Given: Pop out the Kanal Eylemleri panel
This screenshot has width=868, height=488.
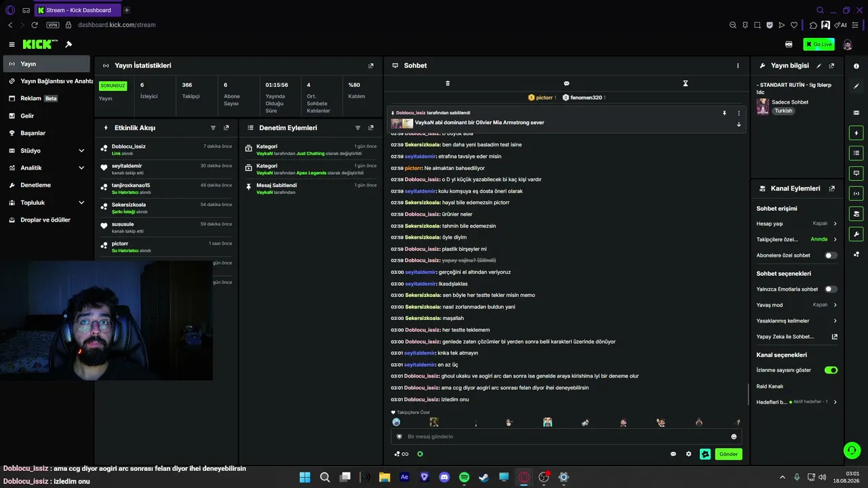Looking at the screenshot, I should [832, 188].
